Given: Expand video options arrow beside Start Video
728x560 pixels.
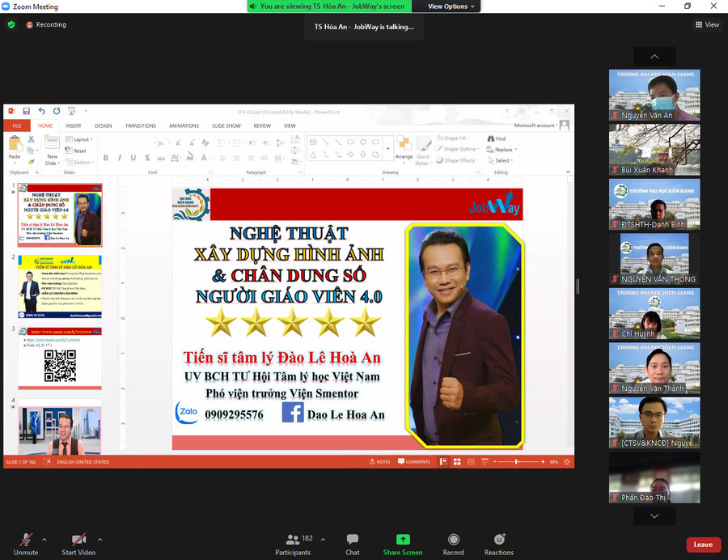Looking at the screenshot, I should pyautogui.click(x=99, y=540).
